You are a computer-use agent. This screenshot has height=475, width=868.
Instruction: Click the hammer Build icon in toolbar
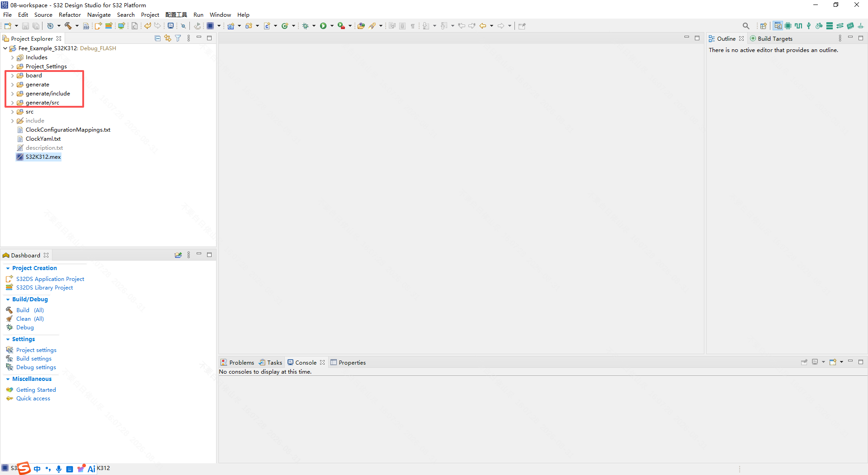pyautogui.click(x=68, y=26)
